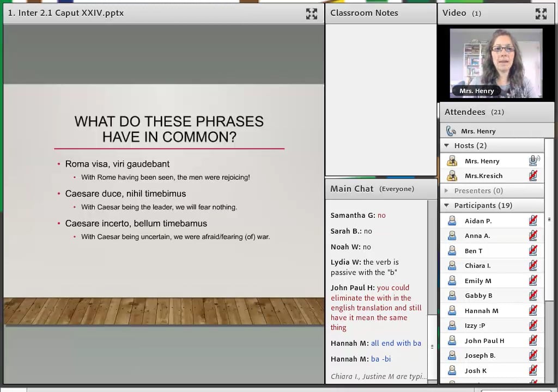Click Emily M's muted microphone icon
This screenshot has width=558, height=392.
(533, 280)
